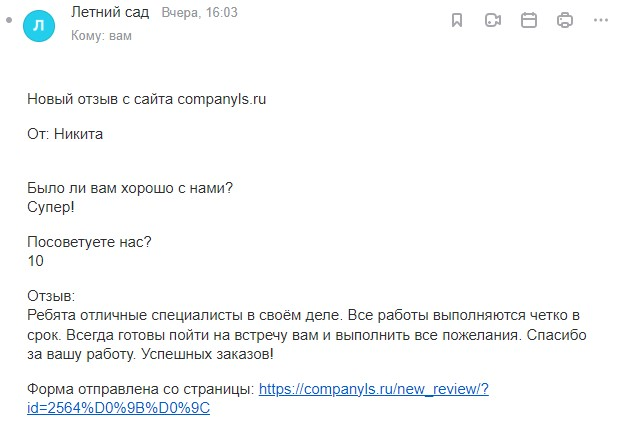Open the companyls.ru/new_review link

pyautogui.click(x=372, y=389)
